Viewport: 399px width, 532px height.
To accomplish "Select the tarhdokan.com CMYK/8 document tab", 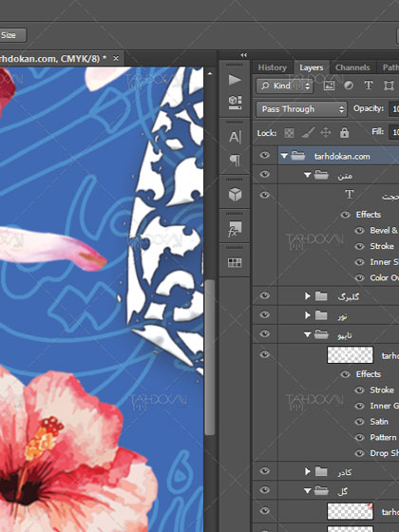I will 53,59.
